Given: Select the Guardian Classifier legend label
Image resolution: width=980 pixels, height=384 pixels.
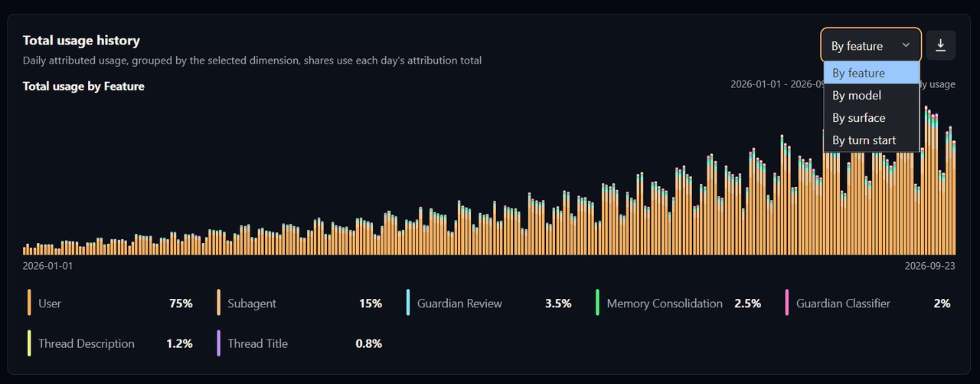Looking at the screenshot, I should [843, 304].
